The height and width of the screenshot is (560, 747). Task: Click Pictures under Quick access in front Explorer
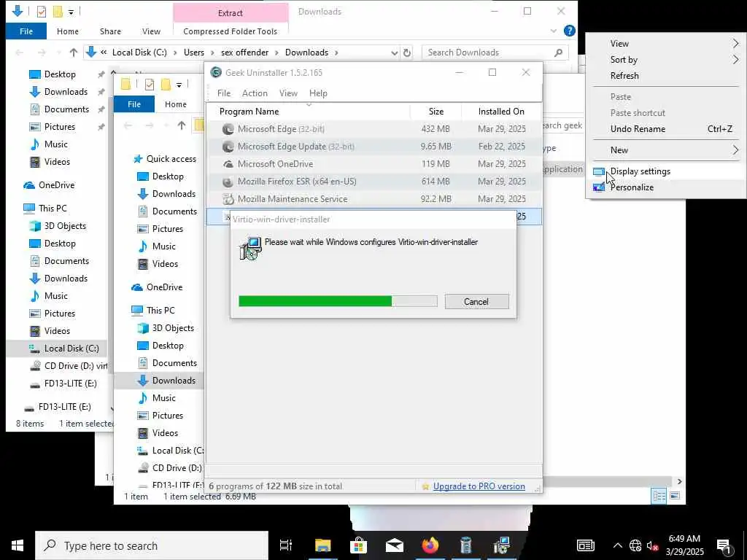click(167, 229)
